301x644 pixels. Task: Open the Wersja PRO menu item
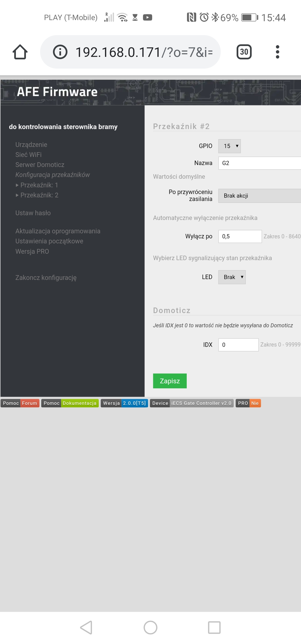[32, 251]
